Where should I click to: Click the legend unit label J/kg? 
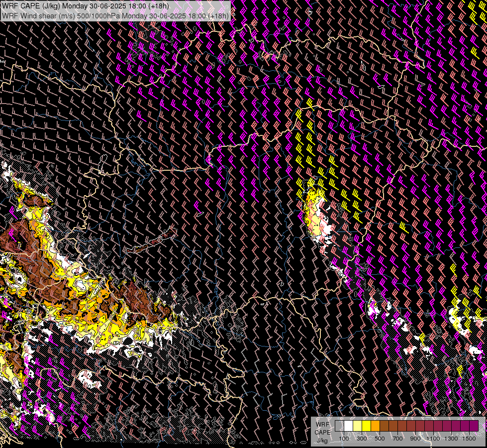(x=322, y=441)
